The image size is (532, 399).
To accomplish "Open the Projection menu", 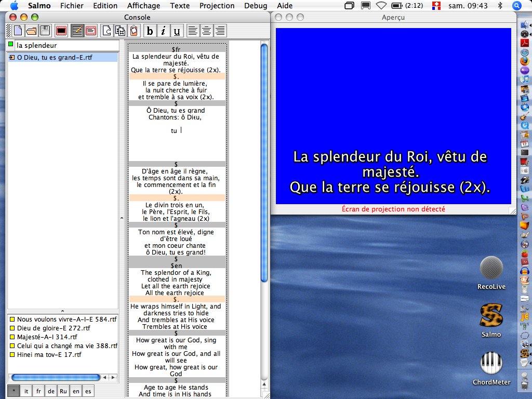I will click(217, 6).
